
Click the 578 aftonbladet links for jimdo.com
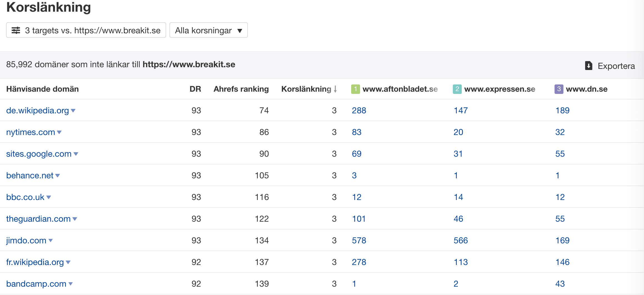point(359,241)
